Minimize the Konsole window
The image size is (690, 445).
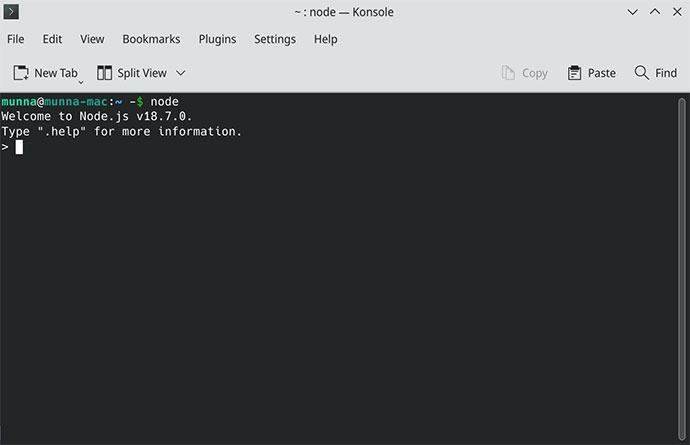coord(632,12)
